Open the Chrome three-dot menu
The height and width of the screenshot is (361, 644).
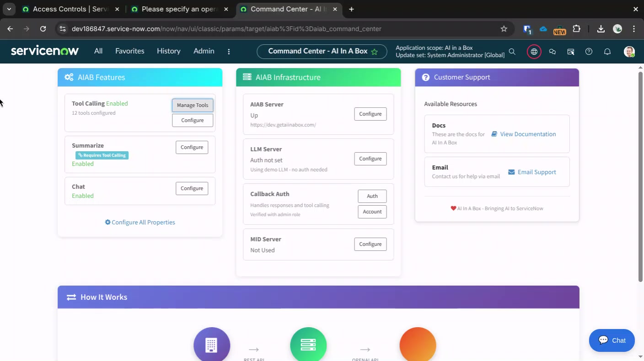point(634,29)
